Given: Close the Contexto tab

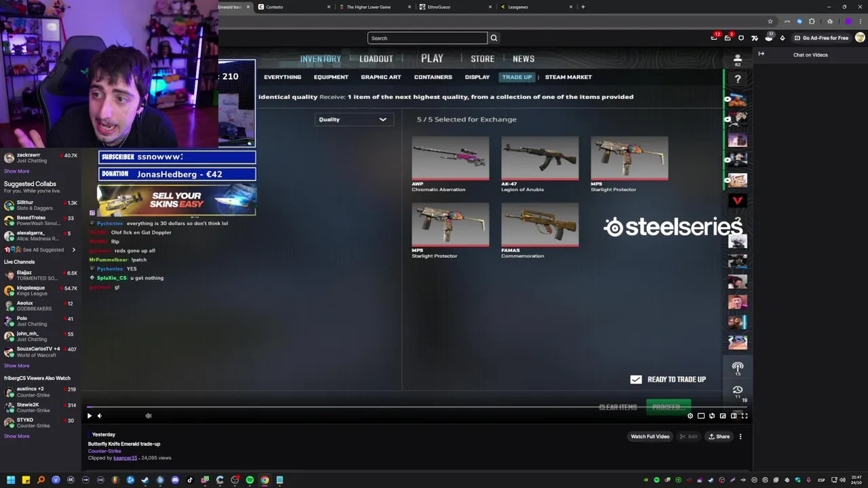Looking at the screenshot, I should coord(329,7).
